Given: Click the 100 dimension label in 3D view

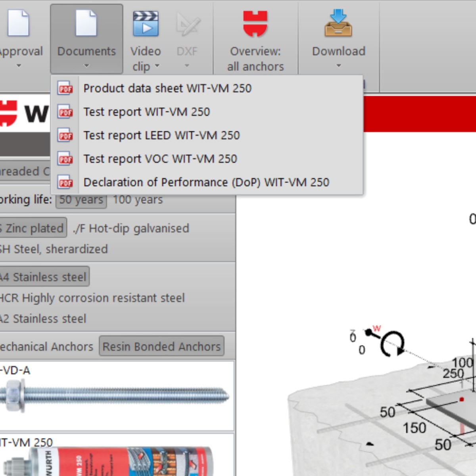Looking at the screenshot, I should [x=463, y=362].
